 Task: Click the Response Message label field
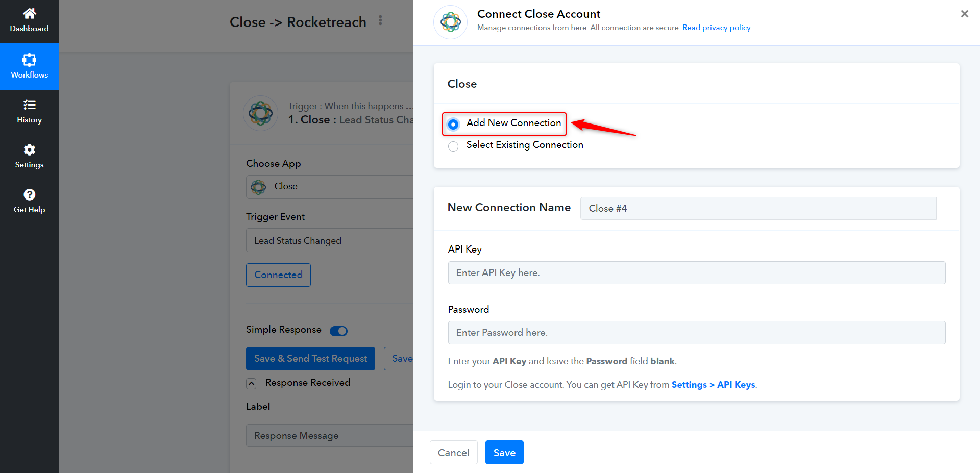point(330,436)
